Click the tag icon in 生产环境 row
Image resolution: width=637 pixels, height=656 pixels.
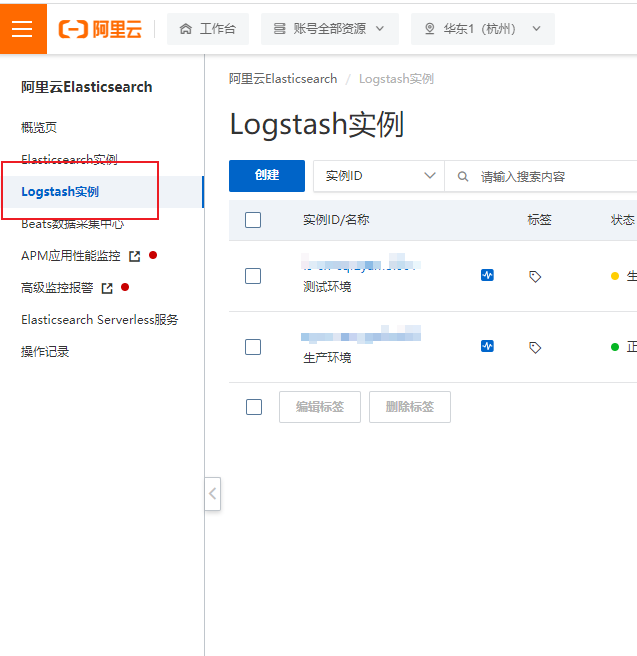535,348
